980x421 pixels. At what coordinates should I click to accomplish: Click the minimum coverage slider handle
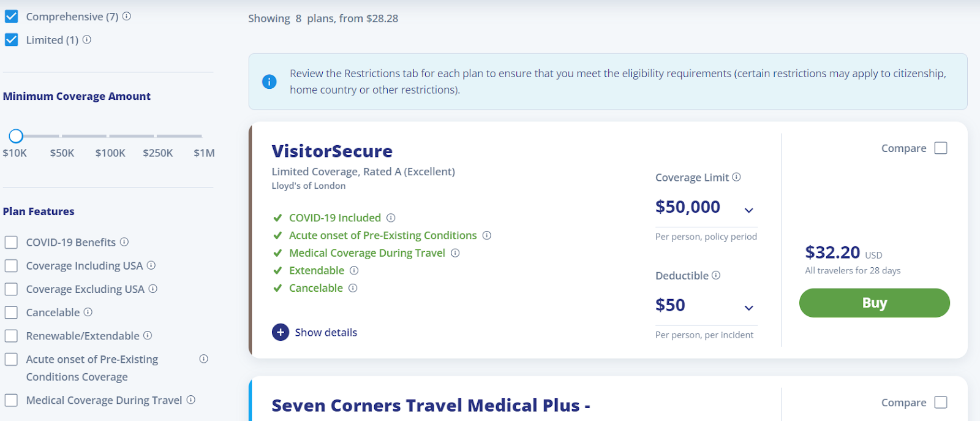[16, 136]
